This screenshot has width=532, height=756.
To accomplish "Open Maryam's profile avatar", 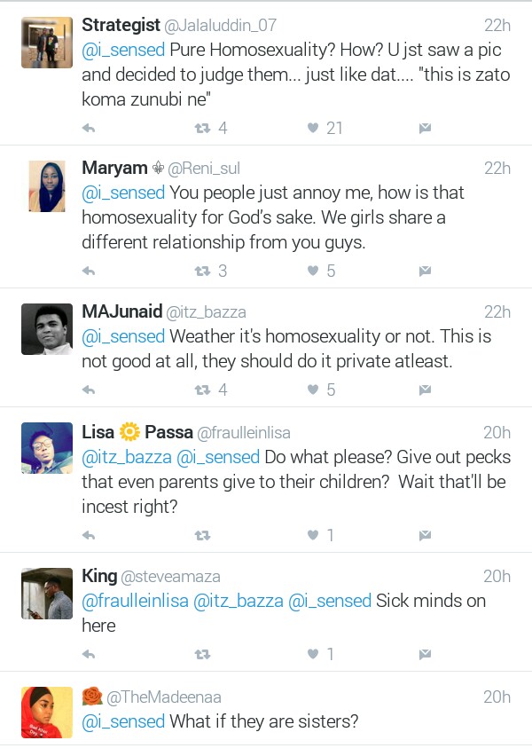I will [x=47, y=186].
